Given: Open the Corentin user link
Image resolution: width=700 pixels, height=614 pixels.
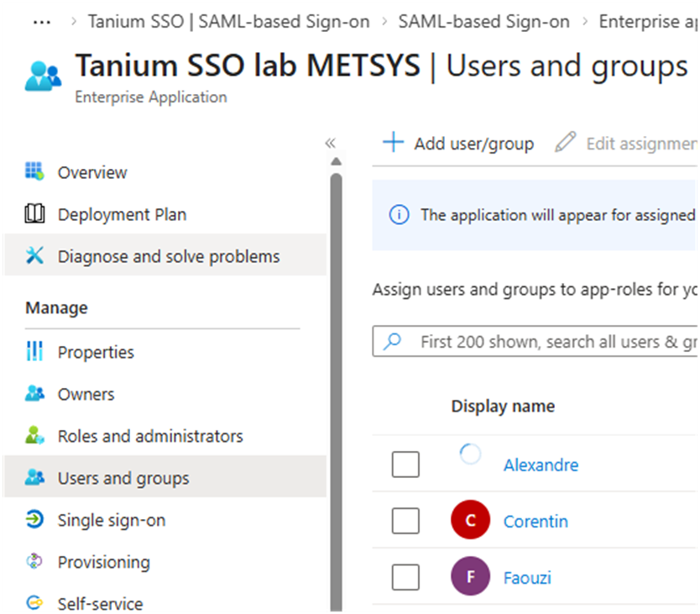Looking at the screenshot, I should click(535, 522).
